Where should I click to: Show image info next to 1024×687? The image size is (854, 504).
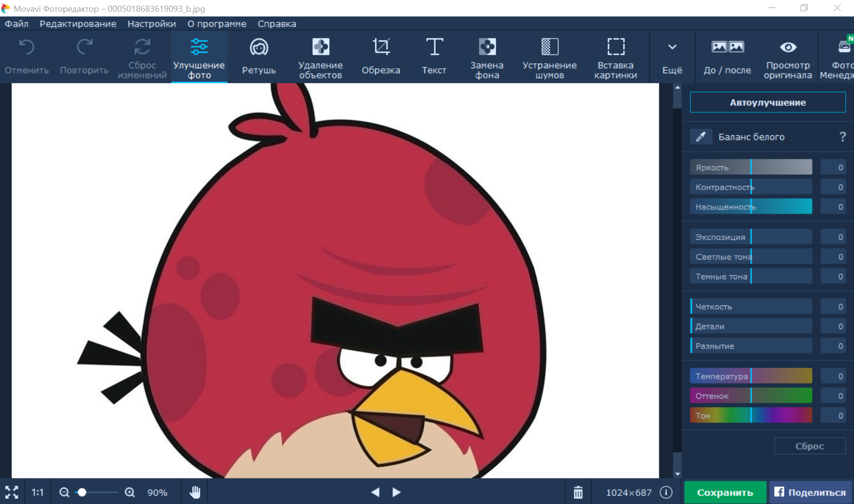(666, 492)
